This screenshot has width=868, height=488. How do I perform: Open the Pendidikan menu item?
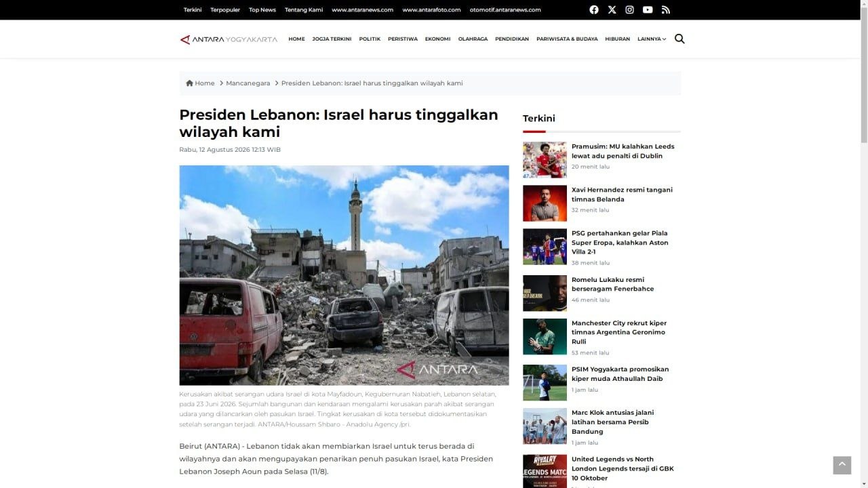click(x=512, y=39)
